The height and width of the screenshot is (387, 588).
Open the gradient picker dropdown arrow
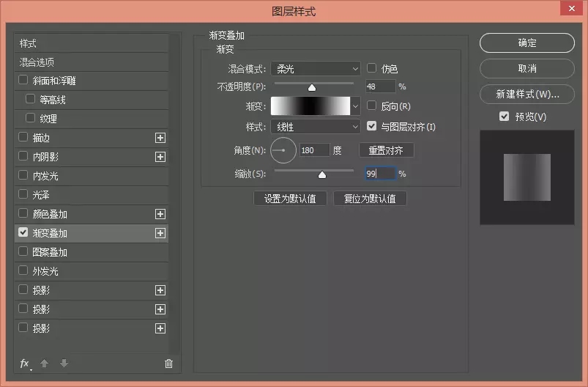(356, 106)
